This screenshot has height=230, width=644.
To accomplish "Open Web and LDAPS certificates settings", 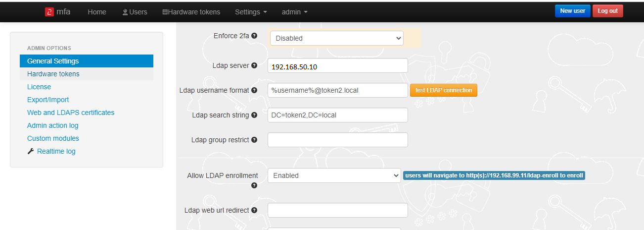I will 71,113.
